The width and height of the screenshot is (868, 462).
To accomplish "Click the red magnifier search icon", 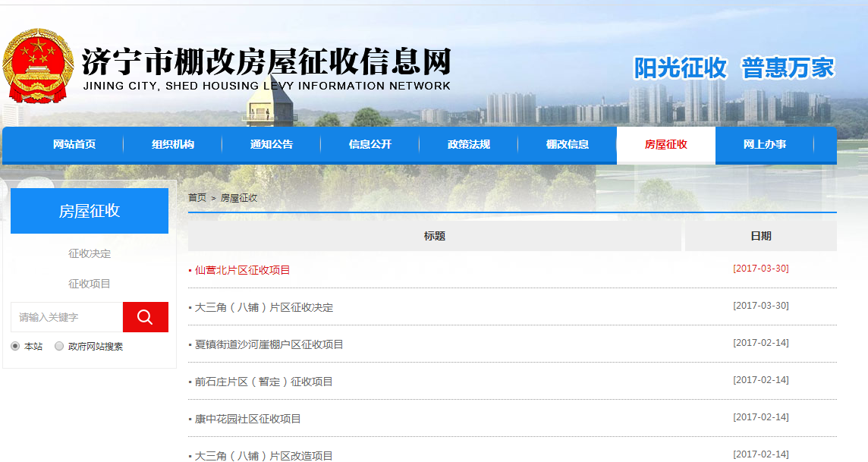I will pyautogui.click(x=145, y=317).
